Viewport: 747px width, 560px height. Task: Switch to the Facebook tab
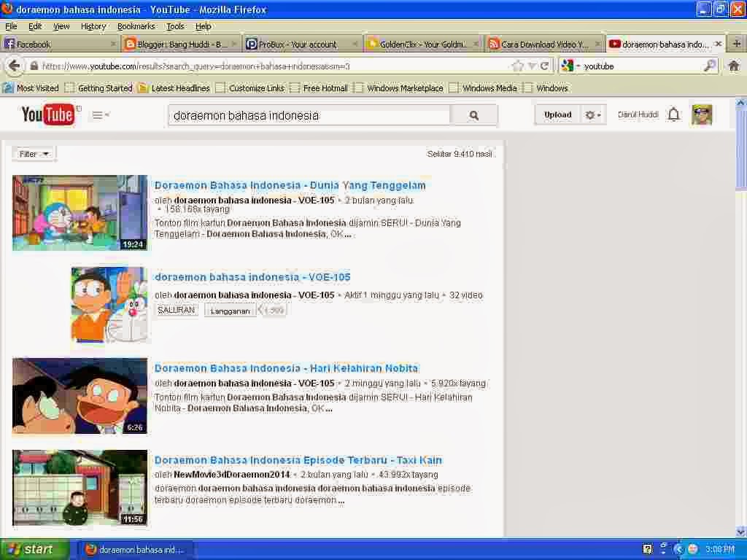60,44
